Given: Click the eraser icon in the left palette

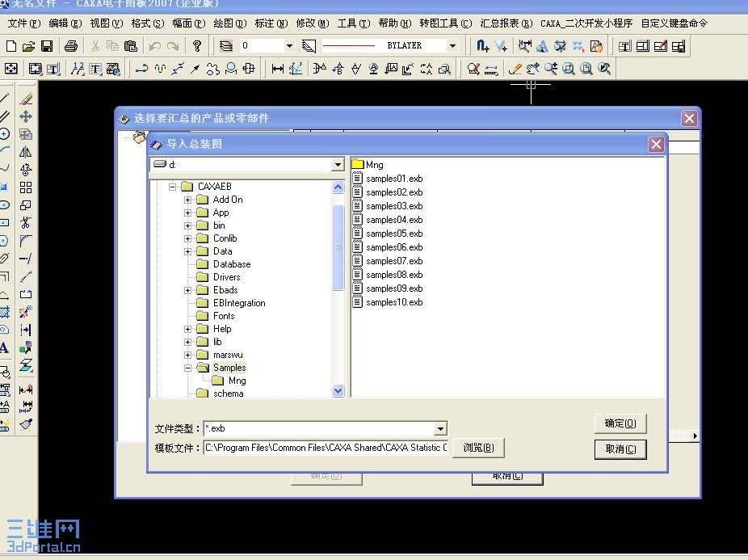Looking at the screenshot, I should point(26,99).
